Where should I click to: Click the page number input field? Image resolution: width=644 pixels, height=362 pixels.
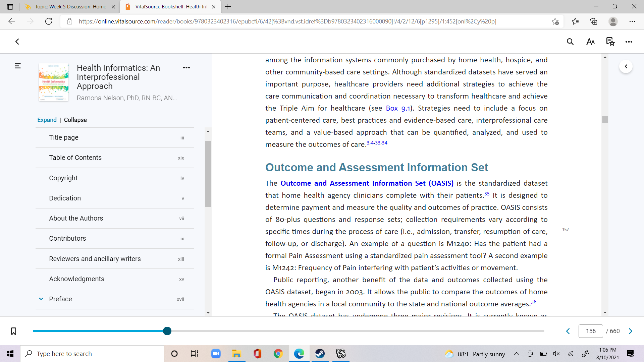(591, 331)
